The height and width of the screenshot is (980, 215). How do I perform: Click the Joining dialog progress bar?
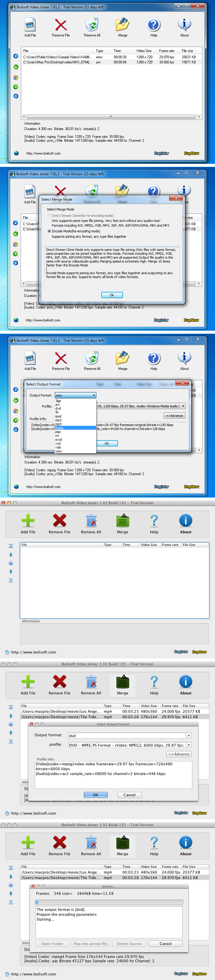pyautogui.click(x=109, y=902)
